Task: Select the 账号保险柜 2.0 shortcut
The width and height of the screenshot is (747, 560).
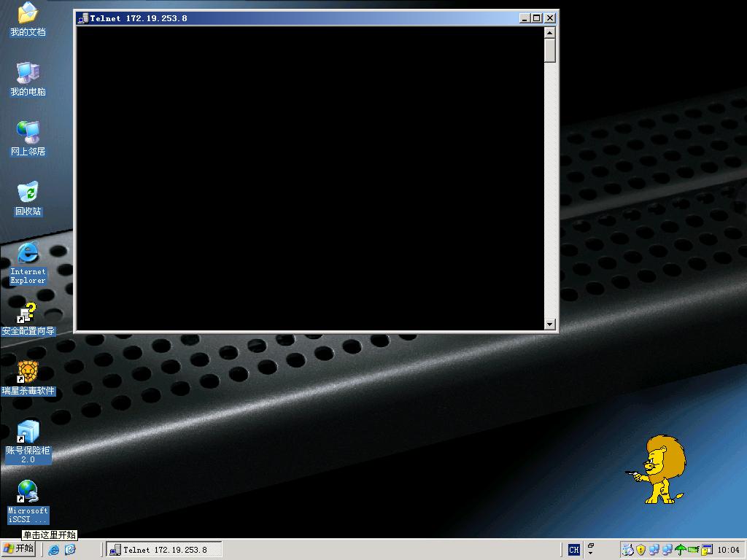Action: (28, 442)
